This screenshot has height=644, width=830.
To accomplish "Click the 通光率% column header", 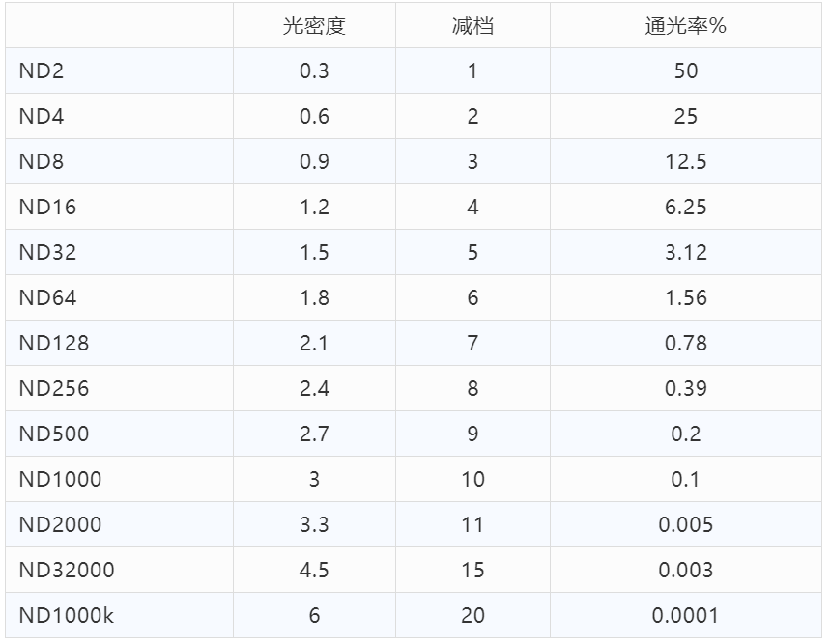I will point(685,26).
